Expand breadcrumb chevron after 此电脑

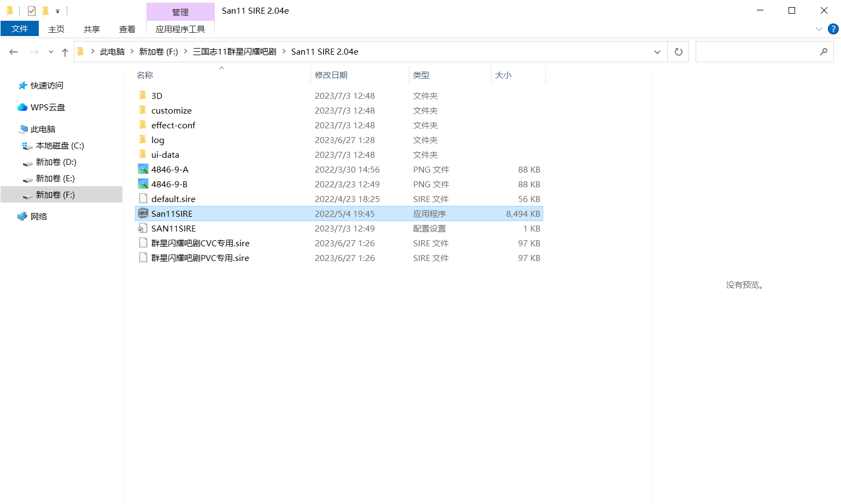tap(132, 51)
